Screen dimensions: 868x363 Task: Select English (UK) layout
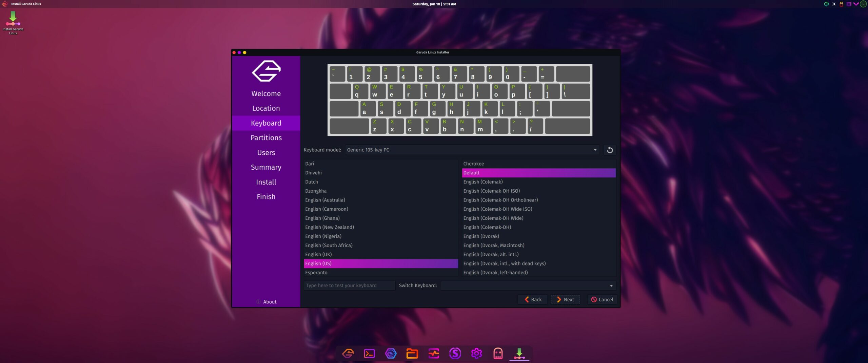coord(381,255)
